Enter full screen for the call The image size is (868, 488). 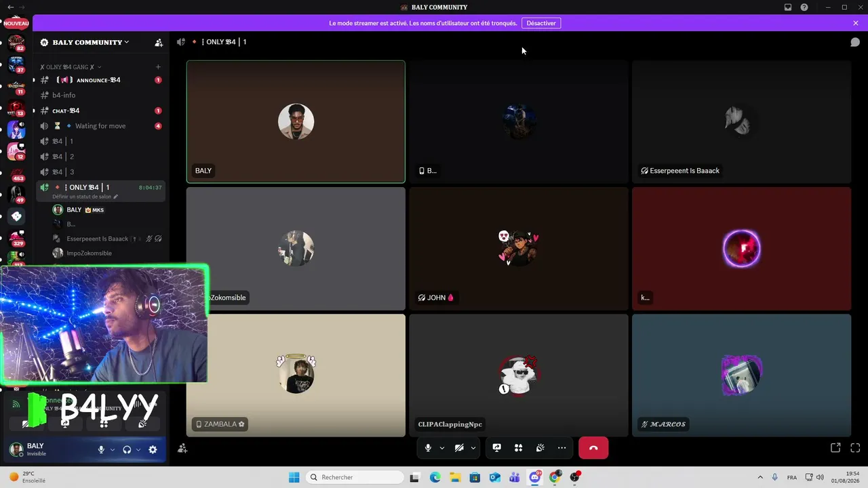(855, 448)
